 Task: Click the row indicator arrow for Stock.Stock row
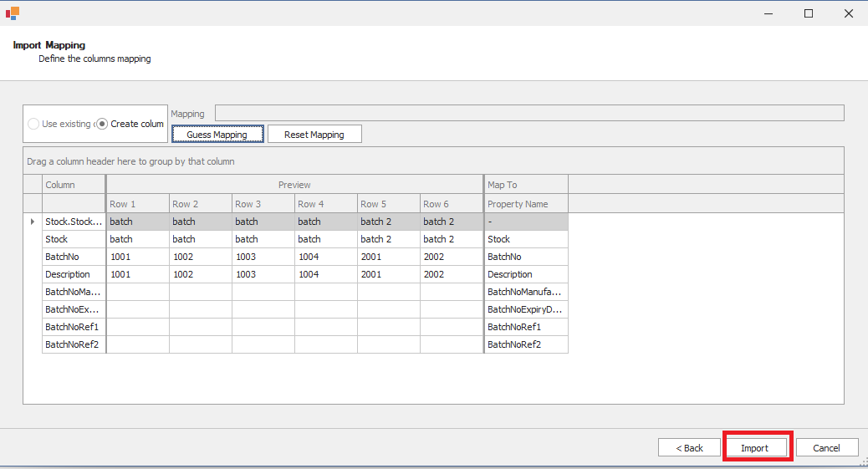[x=33, y=222]
